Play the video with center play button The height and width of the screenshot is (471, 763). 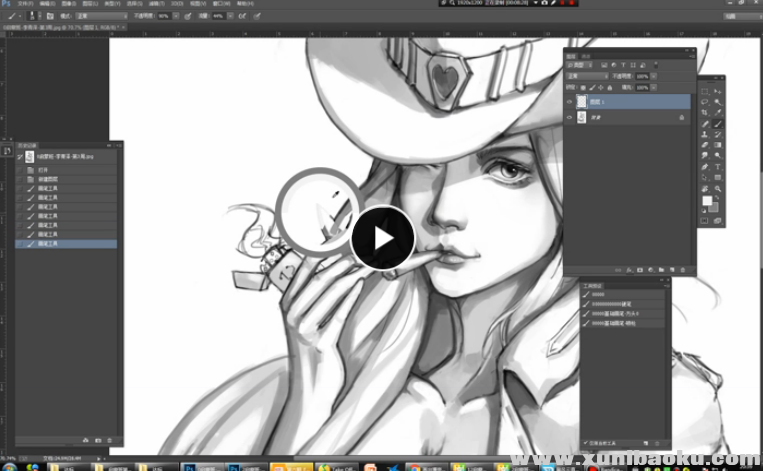coord(382,238)
